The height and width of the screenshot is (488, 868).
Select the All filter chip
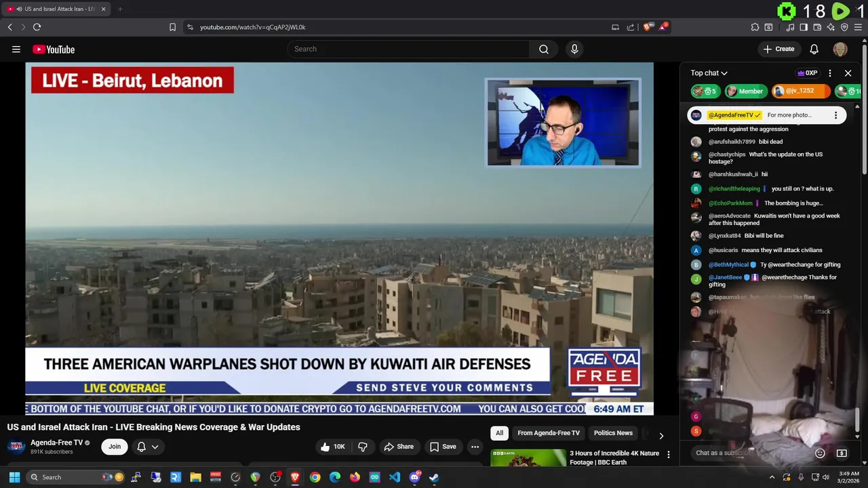pyautogui.click(x=499, y=433)
